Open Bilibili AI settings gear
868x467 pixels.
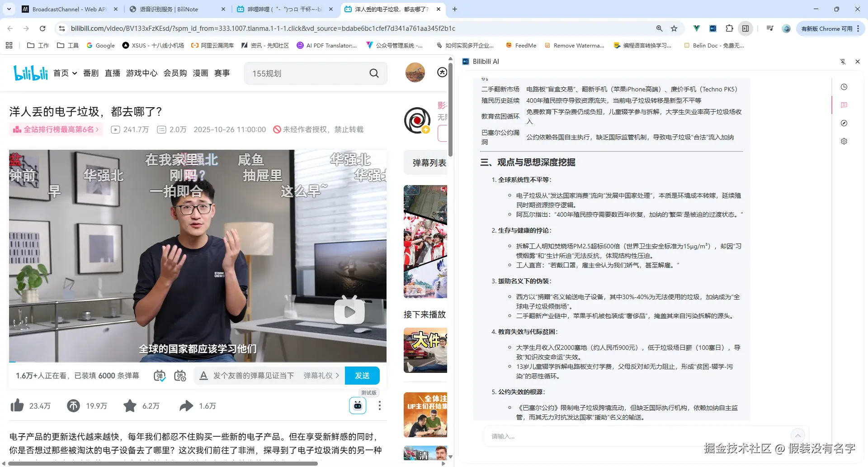844,141
